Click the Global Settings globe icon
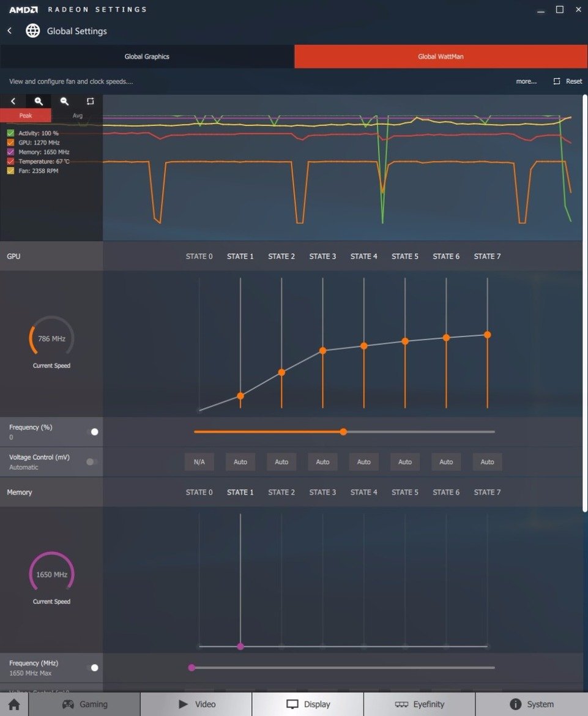Image resolution: width=588 pixels, height=716 pixels. (x=33, y=31)
